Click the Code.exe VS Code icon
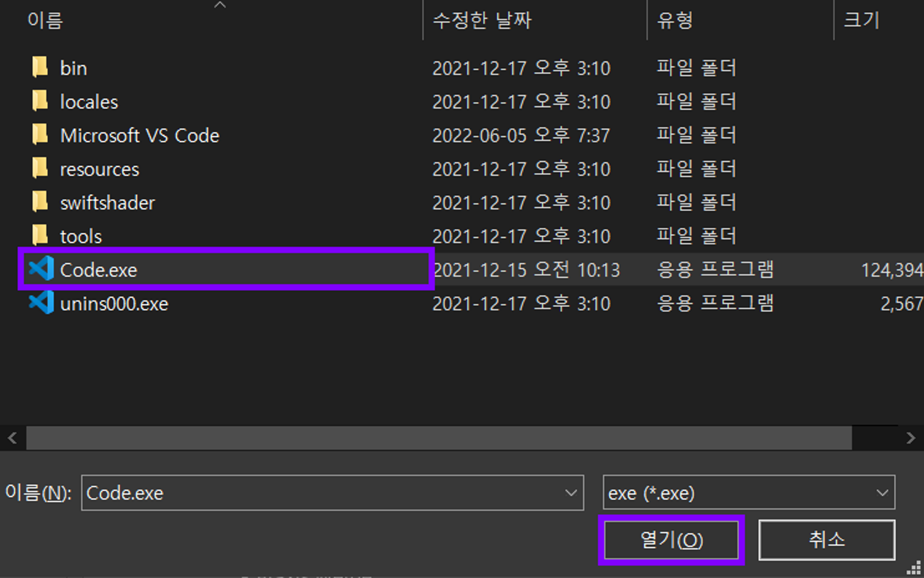Viewport: 924px width, 578px height. tap(41, 269)
